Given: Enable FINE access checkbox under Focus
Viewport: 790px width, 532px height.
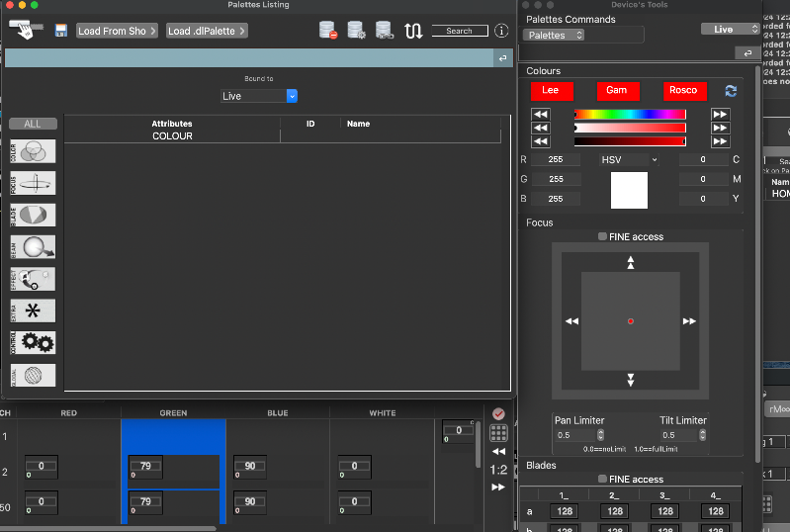Looking at the screenshot, I should [603, 237].
